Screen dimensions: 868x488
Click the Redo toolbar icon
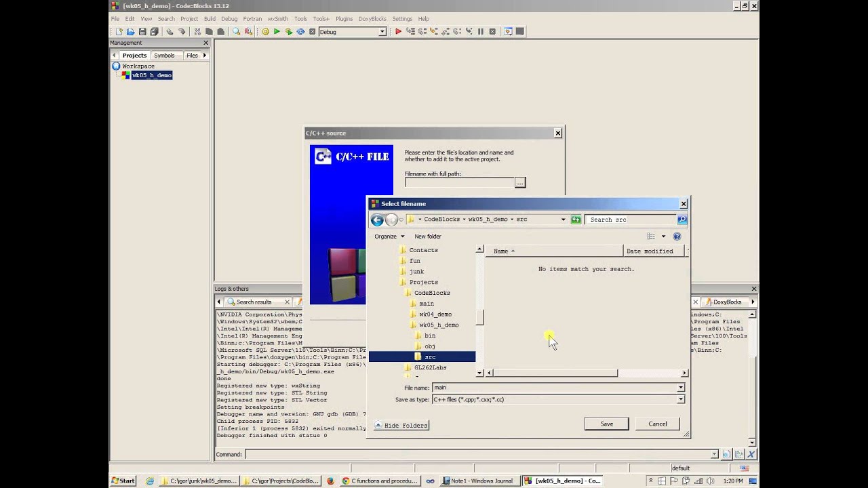(181, 31)
